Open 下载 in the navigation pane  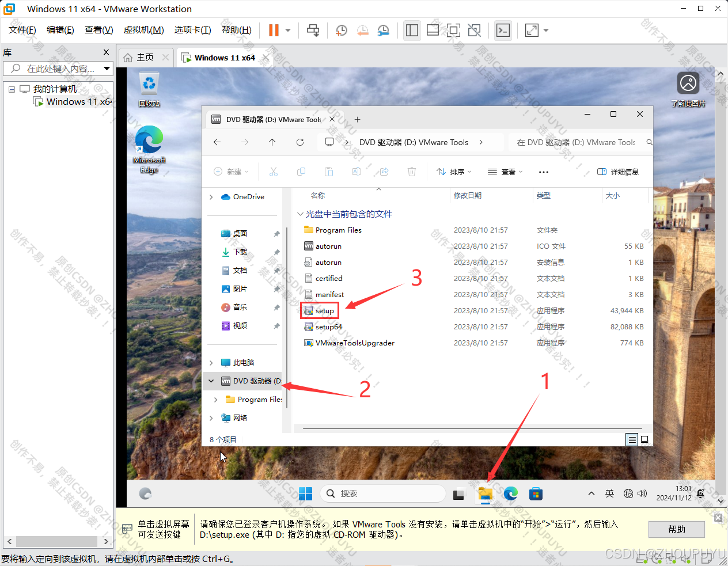240,252
